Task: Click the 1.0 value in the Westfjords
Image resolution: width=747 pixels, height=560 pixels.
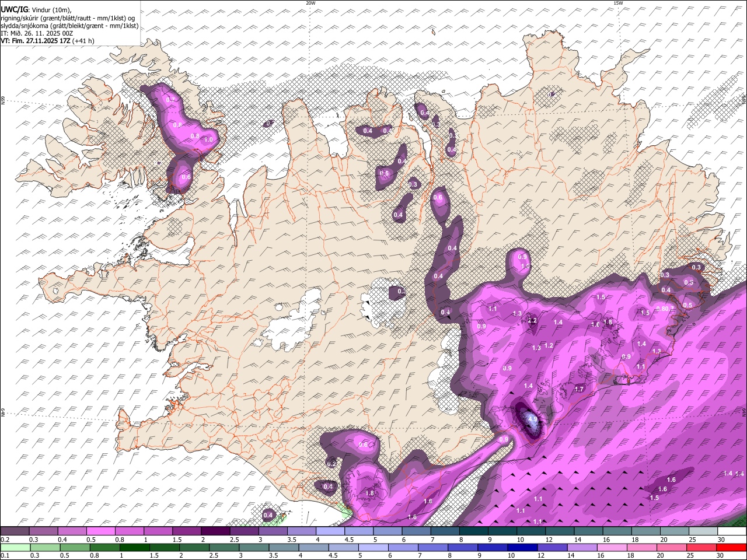Action: pyautogui.click(x=208, y=139)
